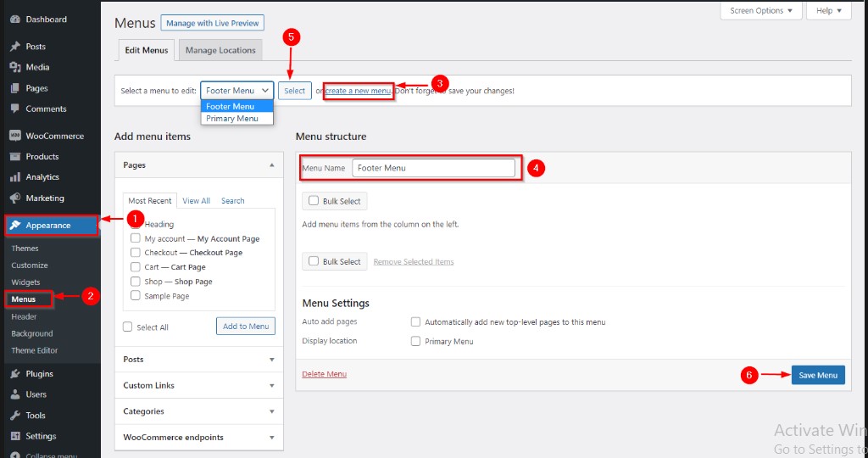Screen dimensions: 868x458
Task: Check the Cart page checkbox
Action: 135,266
